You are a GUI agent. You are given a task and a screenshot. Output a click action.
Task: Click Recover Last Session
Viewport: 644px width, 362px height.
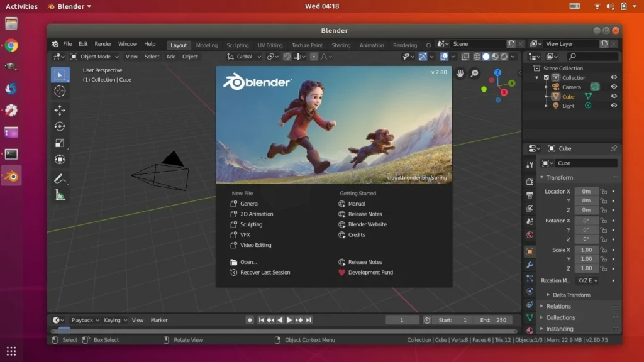coord(265,273)
